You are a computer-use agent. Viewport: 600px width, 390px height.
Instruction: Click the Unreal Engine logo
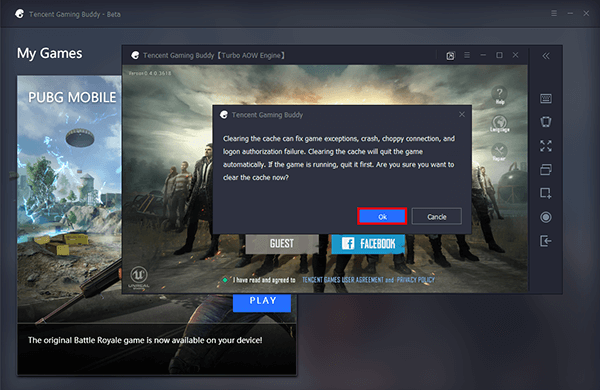click(x=139, y=277)
